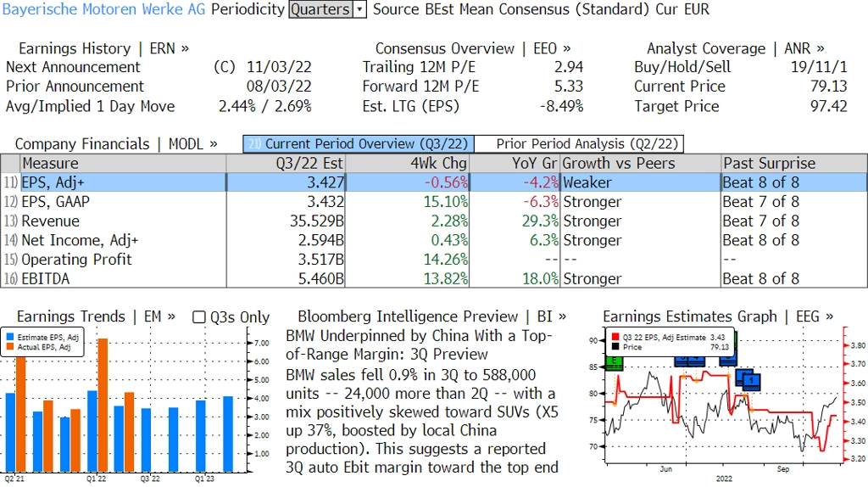
Task: Click Revenue YoY growth 29.3% cell
Action: 540,221
